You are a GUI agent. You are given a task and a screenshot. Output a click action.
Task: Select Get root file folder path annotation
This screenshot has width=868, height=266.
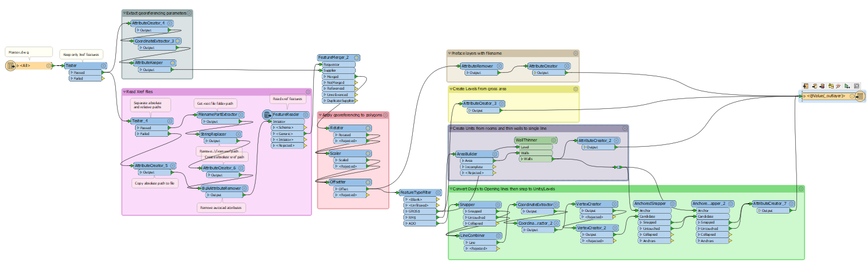pos(216,103)
